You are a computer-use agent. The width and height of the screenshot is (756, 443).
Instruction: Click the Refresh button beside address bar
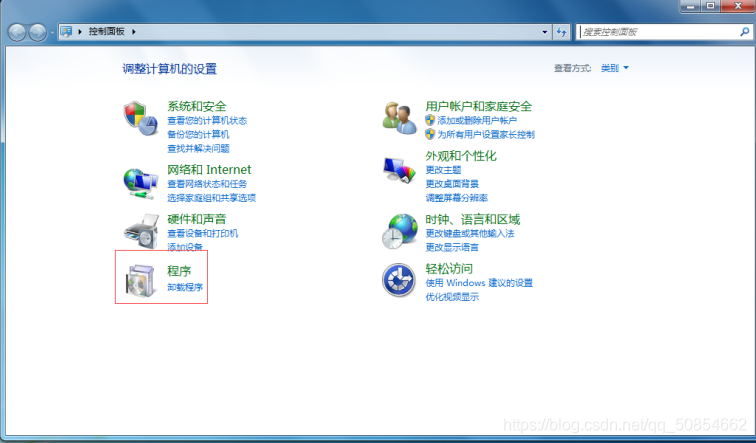point(561,32)
